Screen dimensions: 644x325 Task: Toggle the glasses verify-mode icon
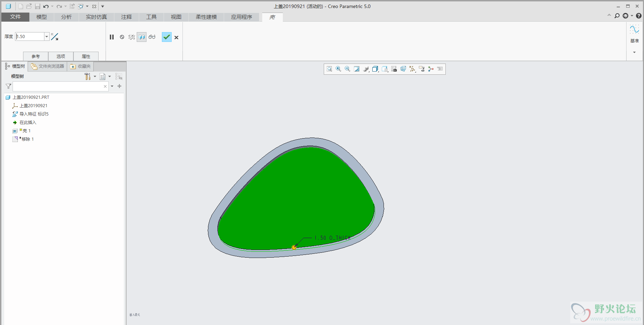click(152, 37)
